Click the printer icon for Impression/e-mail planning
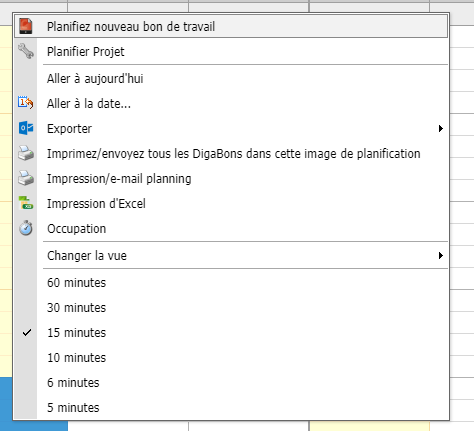474x431 pixels. 26,178
